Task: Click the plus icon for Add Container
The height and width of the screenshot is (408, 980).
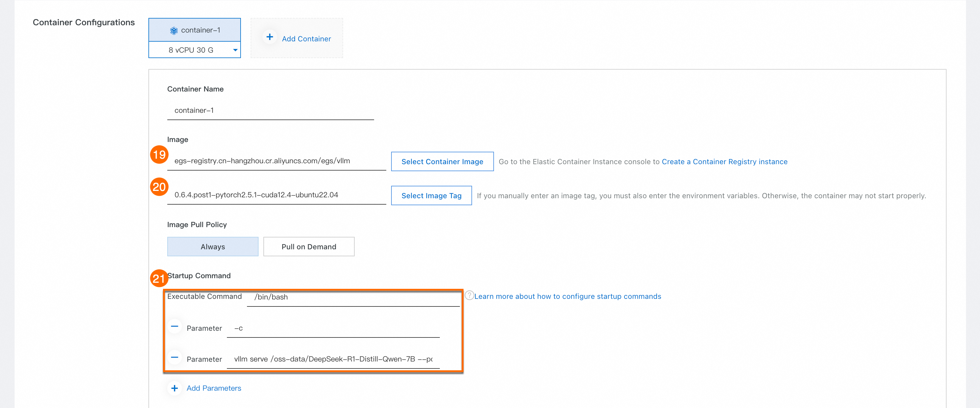Action: [269, 37]
